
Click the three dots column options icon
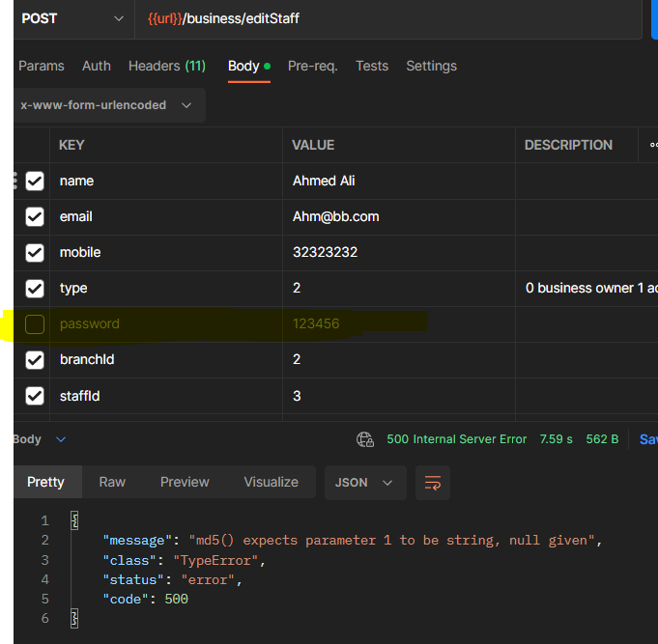pyautogui.click(x=653, y=145)
